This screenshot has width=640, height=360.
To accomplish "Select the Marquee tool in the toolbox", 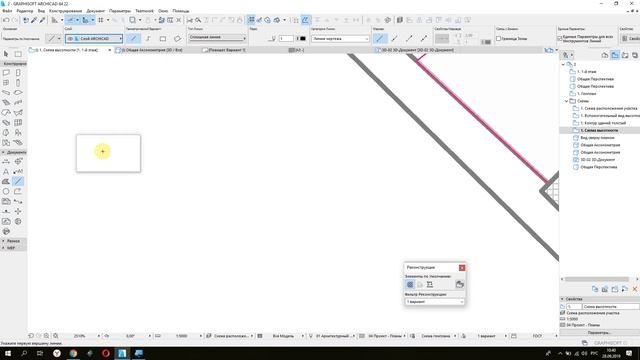I will [18, 54].
